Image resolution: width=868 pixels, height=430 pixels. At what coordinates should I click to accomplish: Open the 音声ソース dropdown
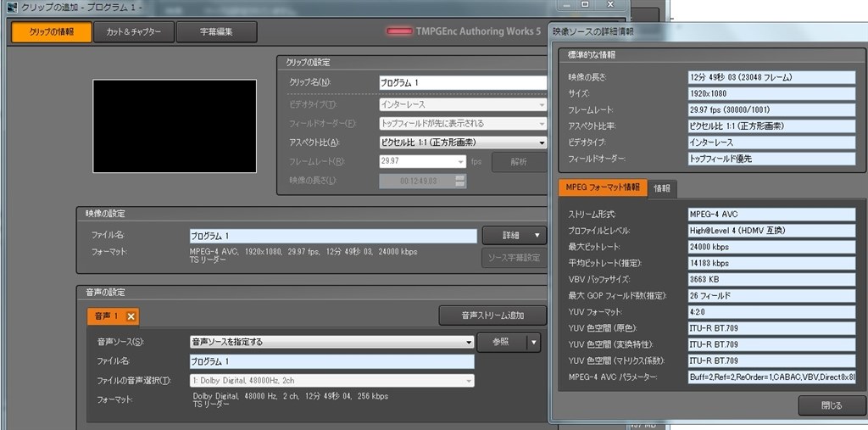click(331, 342)
